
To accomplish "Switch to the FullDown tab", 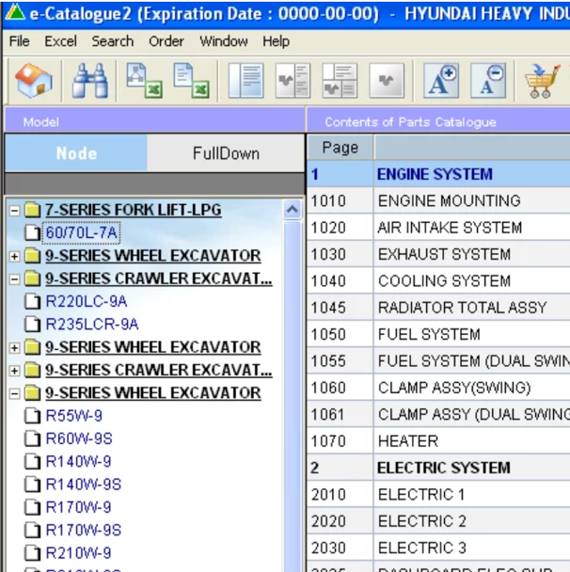I will click(226, 153).
